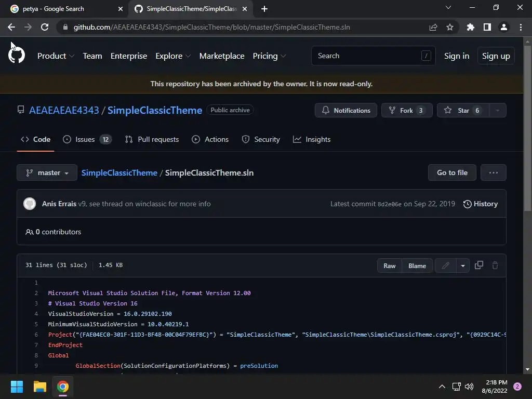Image resolution: width=532 pixels, height=399 pixels.
Task: Open File Explorer from taskbar
Action: click(x=39, y=387)
